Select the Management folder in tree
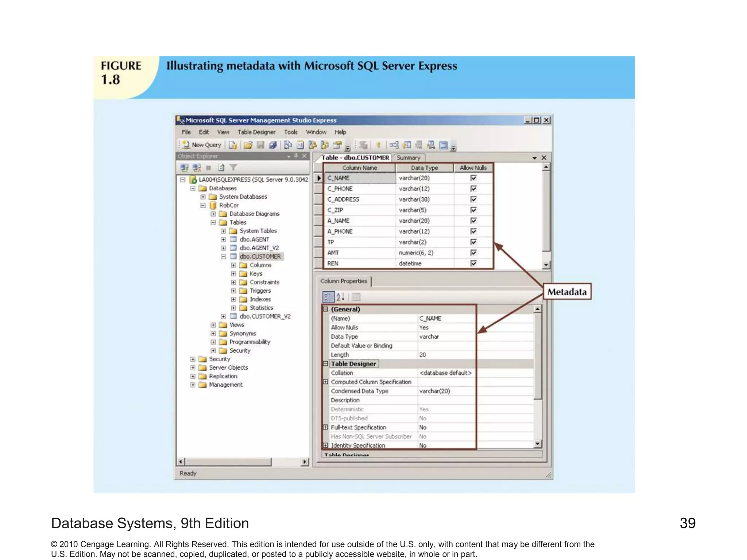 coord(226,385)
